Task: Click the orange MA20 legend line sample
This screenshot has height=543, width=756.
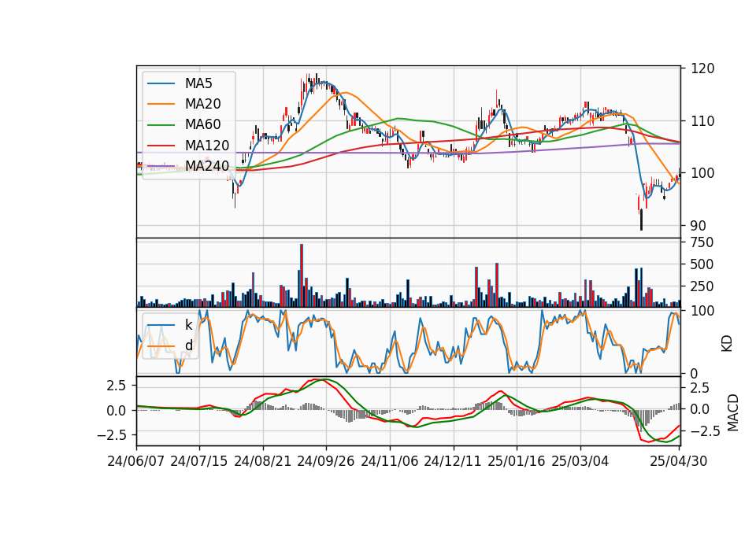Action: 161,104
